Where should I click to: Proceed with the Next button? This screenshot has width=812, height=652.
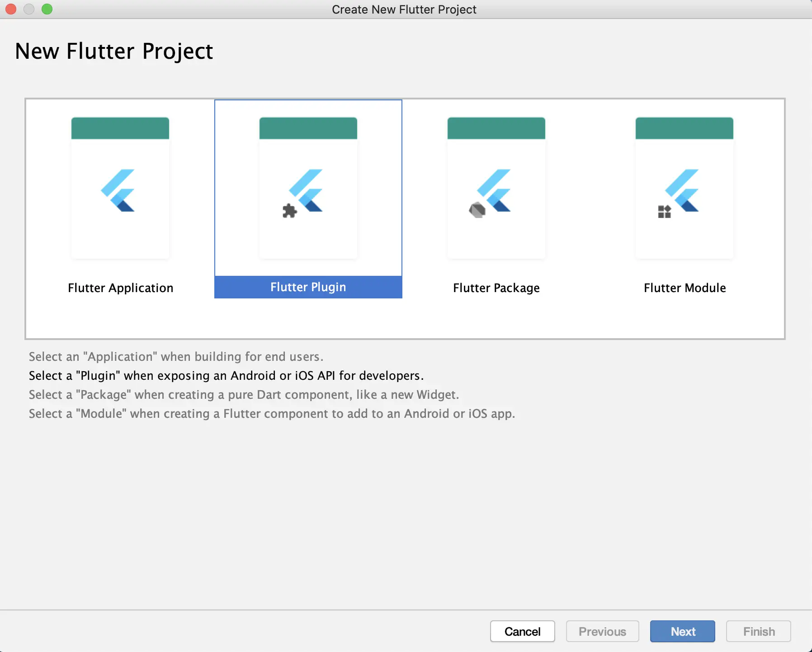[683, 631]
